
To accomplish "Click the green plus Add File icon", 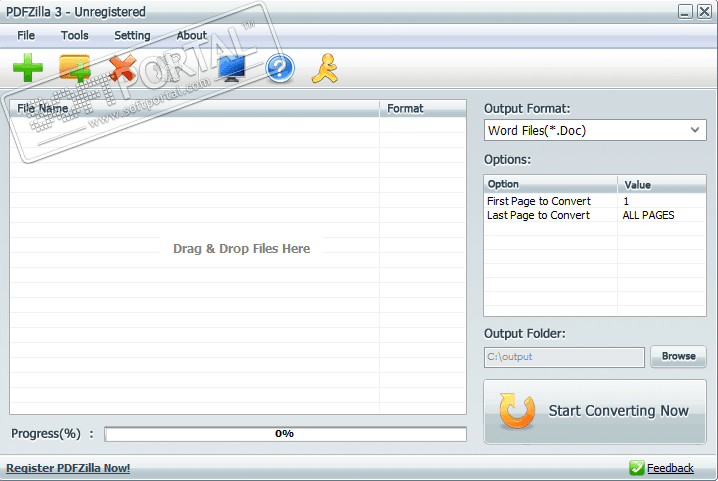I will [x=28, y=68].
